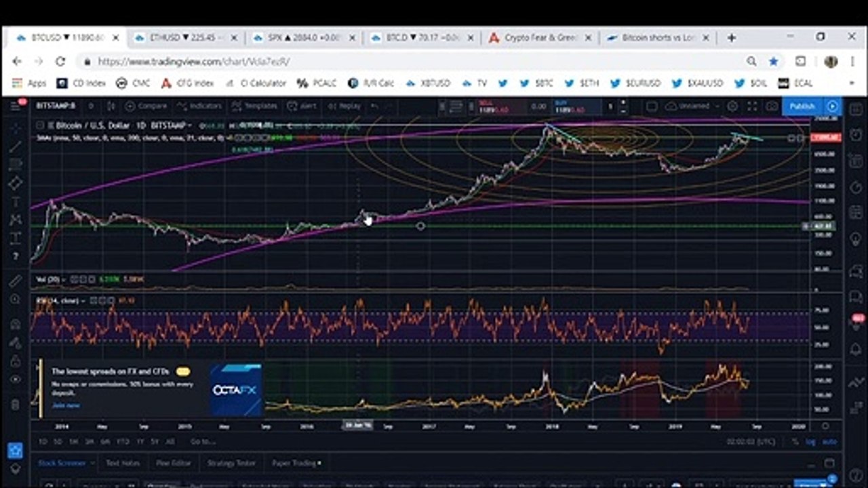
Task: Click the BITSTAMP symbol search field
Action: (57, 106)
